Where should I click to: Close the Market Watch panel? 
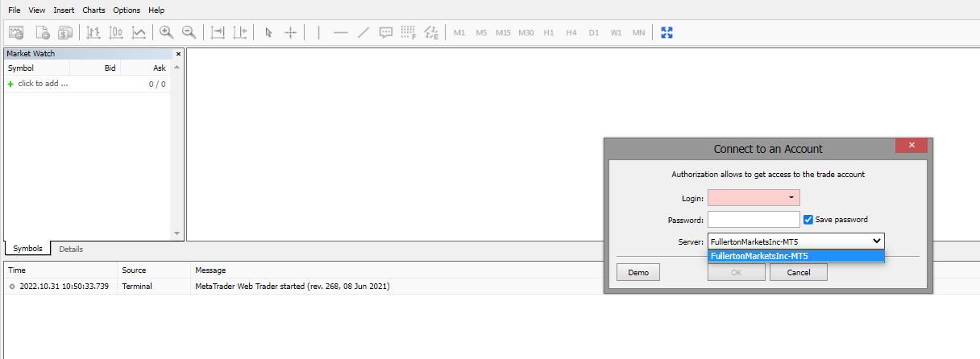[x=178, y=54]
